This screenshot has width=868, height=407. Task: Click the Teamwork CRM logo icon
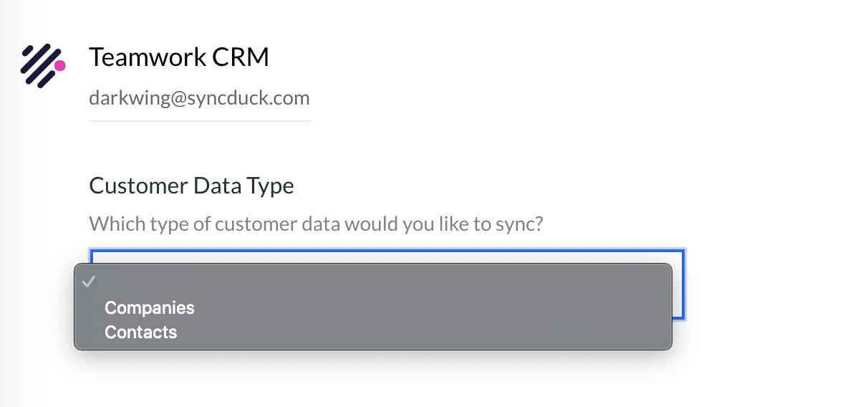click(x=42, y=65)
